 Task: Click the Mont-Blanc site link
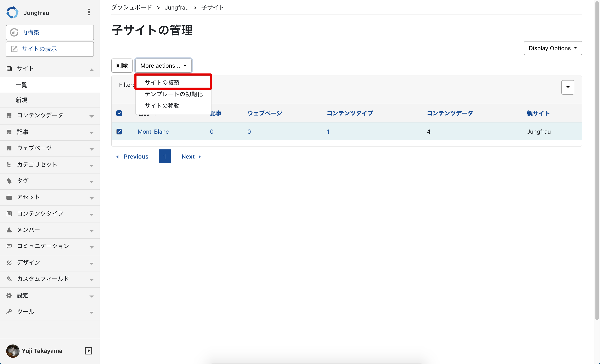click(153, 132)
